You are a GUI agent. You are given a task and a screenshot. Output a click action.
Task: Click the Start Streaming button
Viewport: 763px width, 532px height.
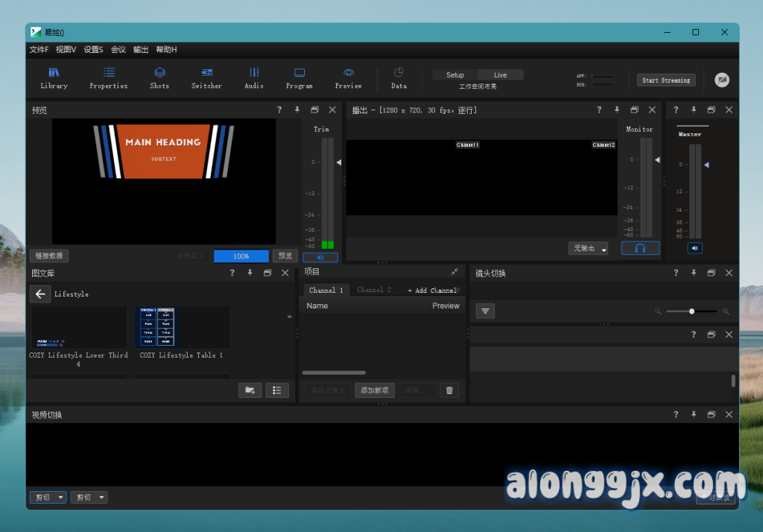[x=665, y=80]
